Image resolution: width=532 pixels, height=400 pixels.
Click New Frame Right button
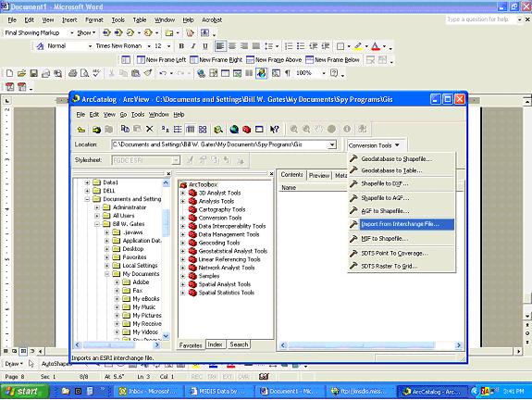point(217,60)
